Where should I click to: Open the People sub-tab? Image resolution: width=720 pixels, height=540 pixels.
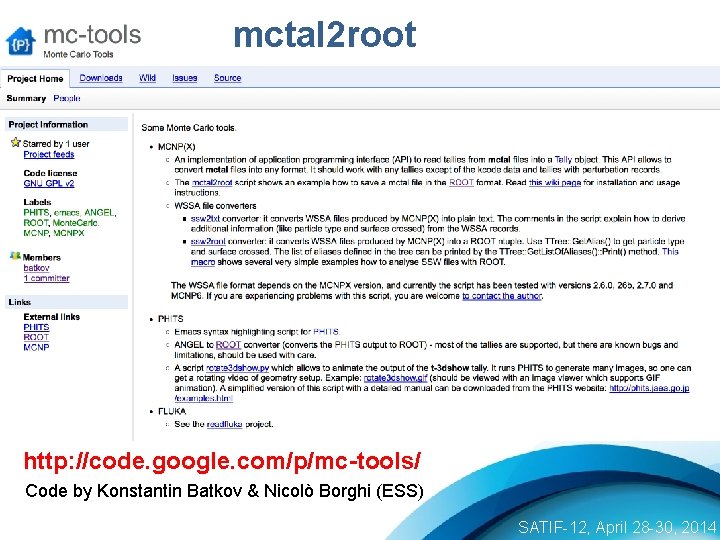click(67, 98)
